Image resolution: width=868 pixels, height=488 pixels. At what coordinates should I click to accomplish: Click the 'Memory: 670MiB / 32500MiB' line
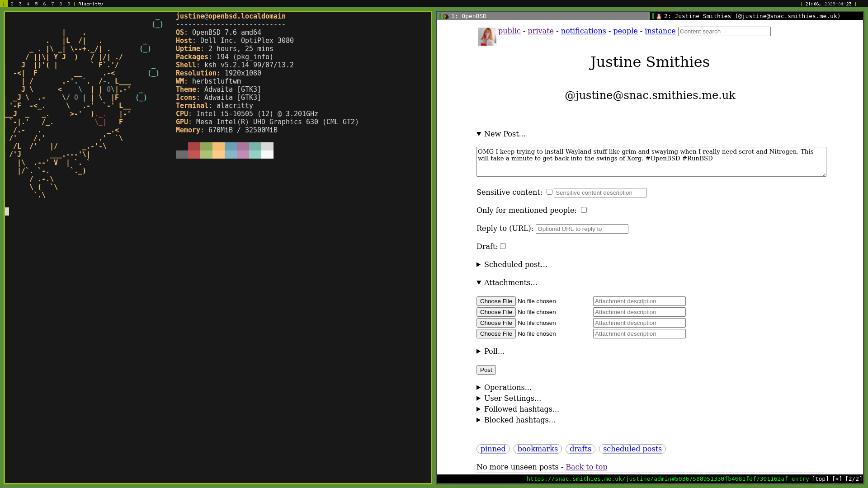pos(226,130)
